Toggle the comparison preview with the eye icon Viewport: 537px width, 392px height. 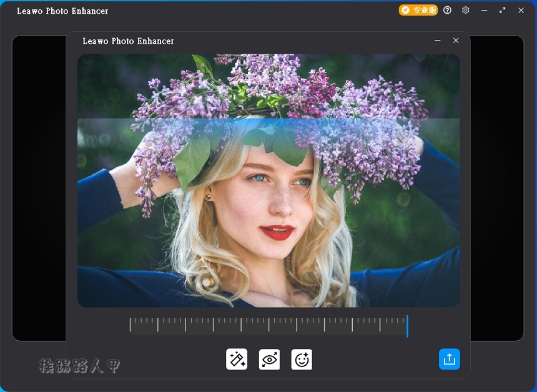269,359
